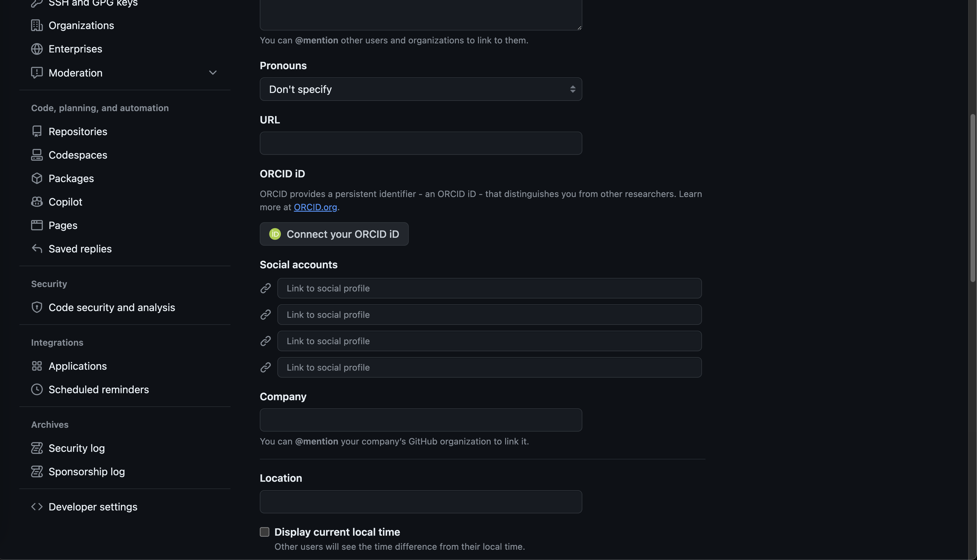This screenshot has height=560, width=977.
Task: Open the Applications settings page
Action: (77, 366)
